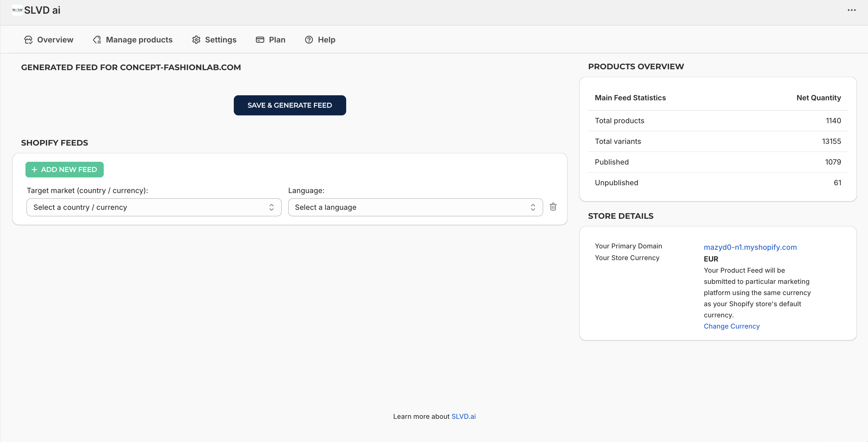Click the Settings gear icon
This screenshot has height=442, width=868.
196,39
